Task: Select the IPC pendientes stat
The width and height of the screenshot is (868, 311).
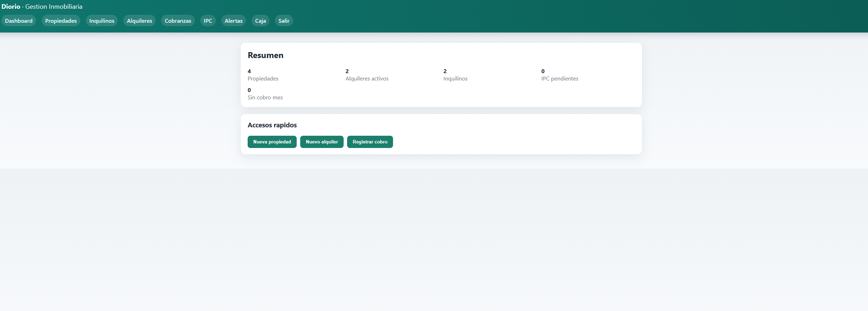Action: [559, 75]
